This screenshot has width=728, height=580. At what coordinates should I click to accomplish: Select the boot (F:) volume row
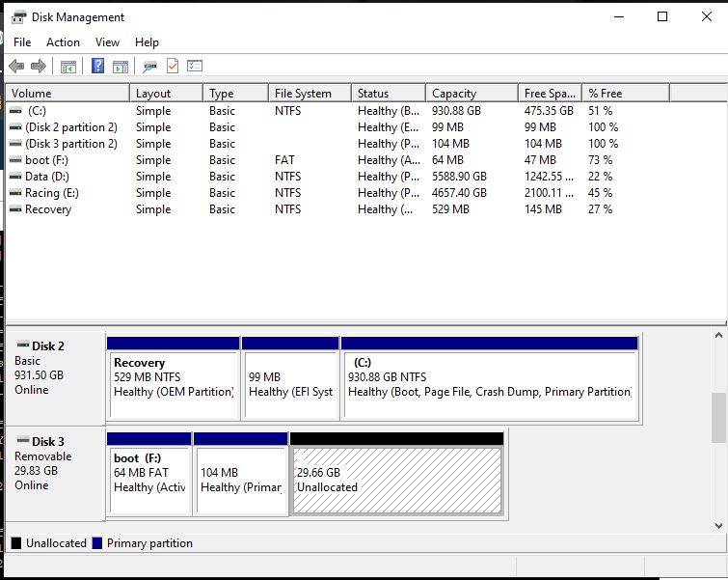338,160
